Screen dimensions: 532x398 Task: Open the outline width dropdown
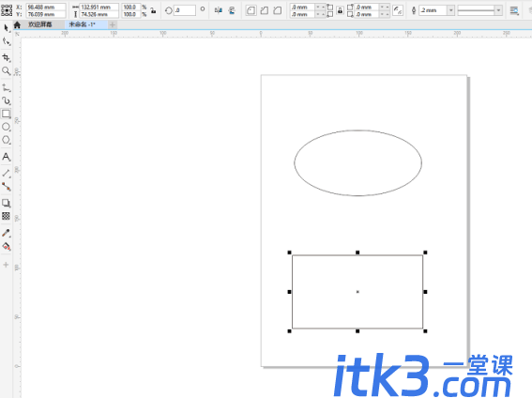click(x=450, y=10)
